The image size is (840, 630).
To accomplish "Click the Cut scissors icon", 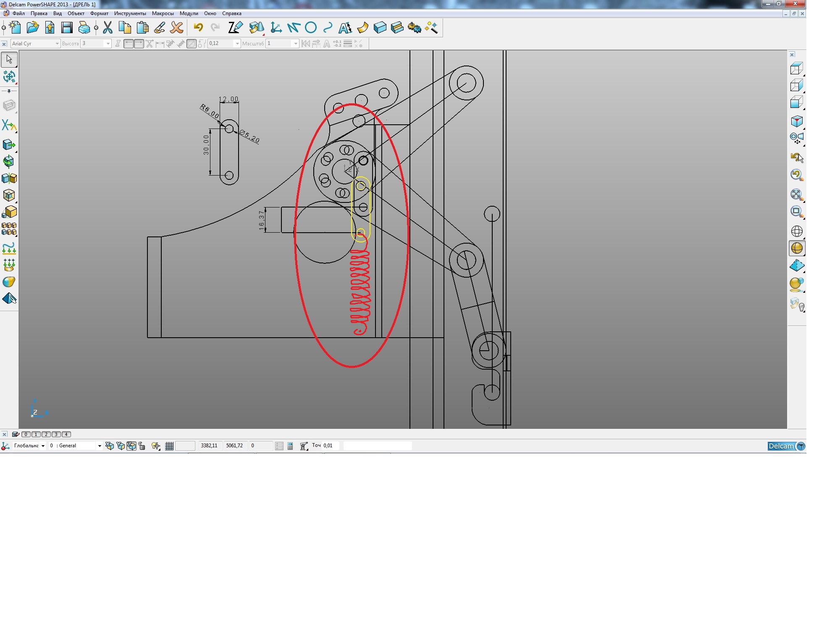I will (108, 28).
